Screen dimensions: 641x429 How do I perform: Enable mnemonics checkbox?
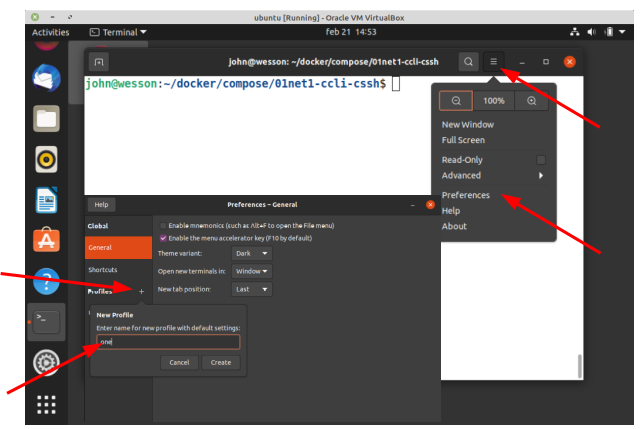coord(164,226)
